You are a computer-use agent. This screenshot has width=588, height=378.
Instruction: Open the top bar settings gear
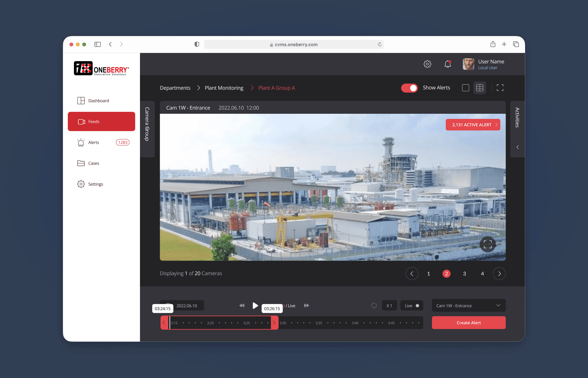click(x=427, y=64)
